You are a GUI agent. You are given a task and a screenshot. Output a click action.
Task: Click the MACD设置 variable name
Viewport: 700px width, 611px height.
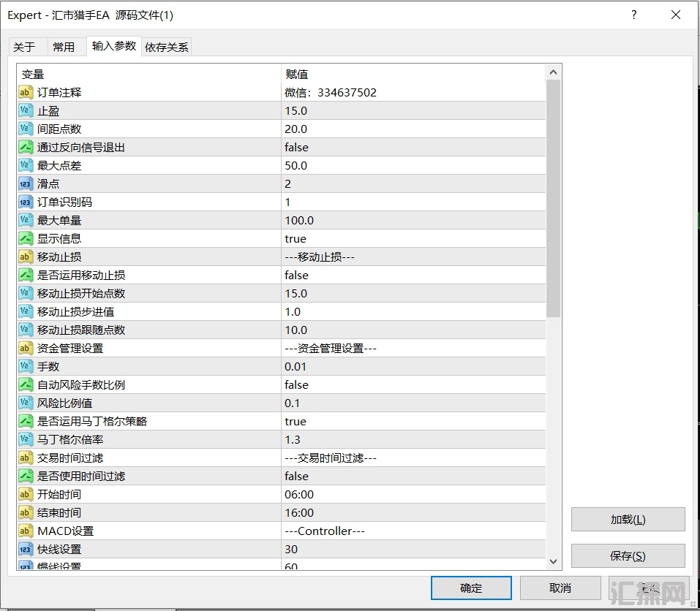click(66, 531)
